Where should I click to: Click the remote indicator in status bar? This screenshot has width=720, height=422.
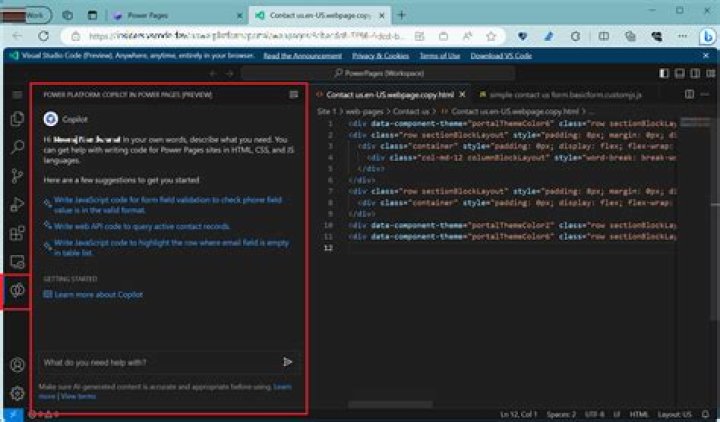point(13,414)
